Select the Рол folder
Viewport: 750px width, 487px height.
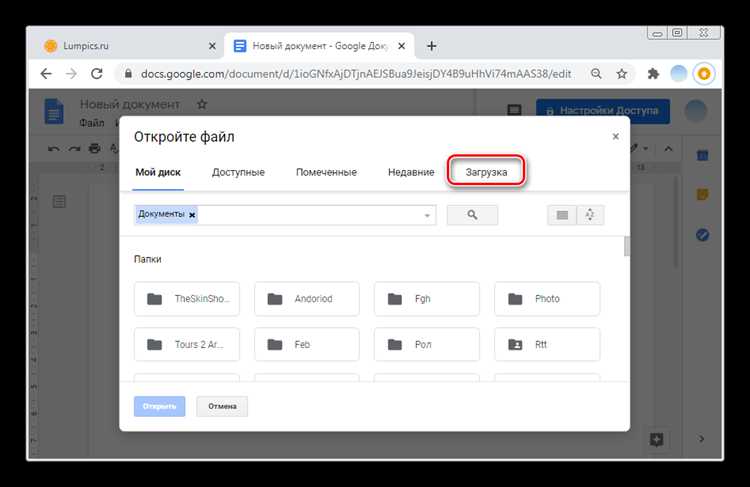click(x=427, y=344)
